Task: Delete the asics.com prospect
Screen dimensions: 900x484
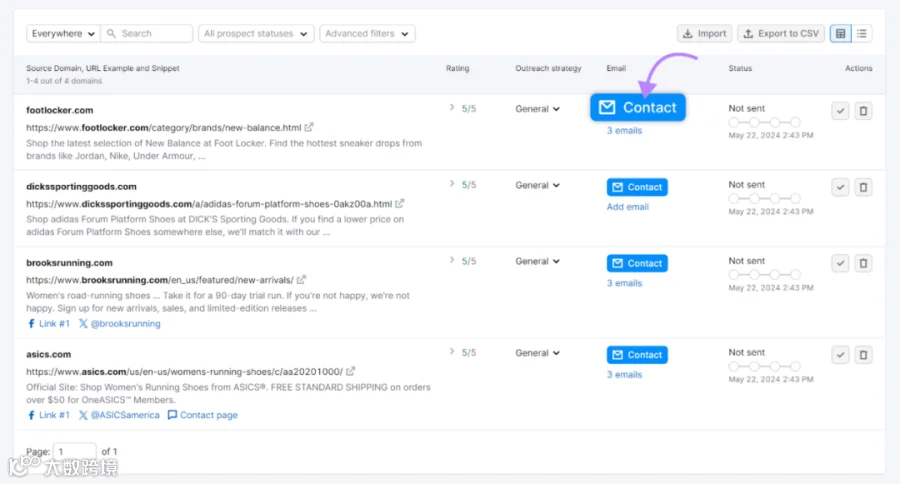Action: 863,355
